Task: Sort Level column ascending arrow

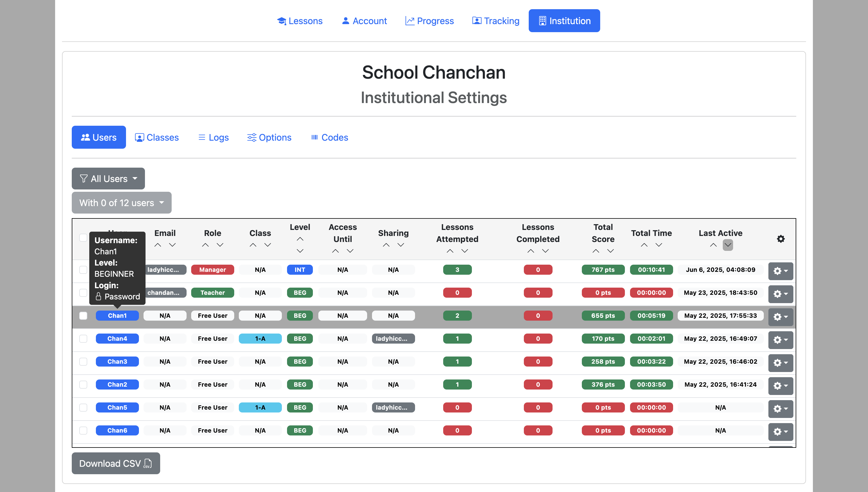Action: (x=300, y=239)
